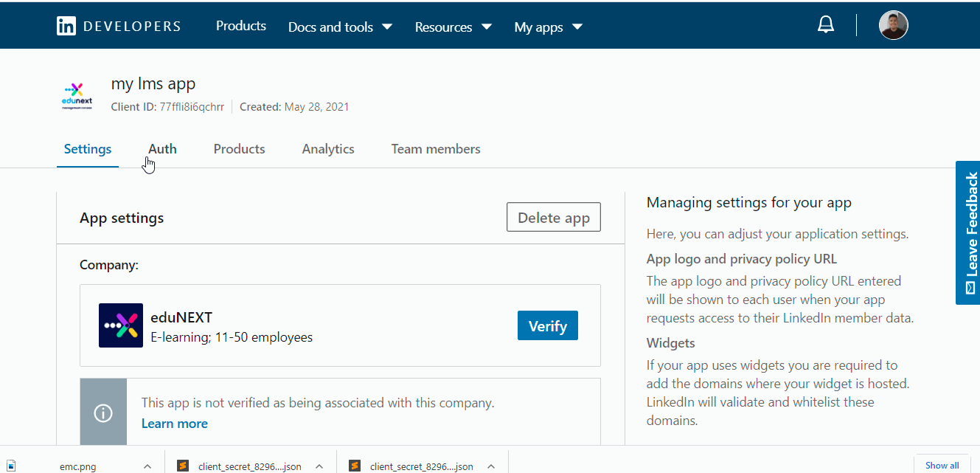Click Show all downloads button

pyautogui.click(x=942, y=465)
